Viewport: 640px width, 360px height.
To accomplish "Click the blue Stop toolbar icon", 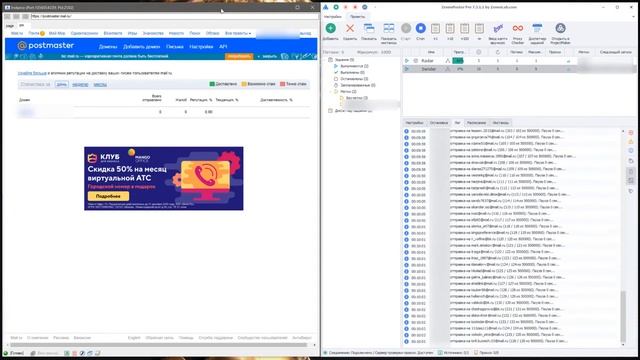I will [x=420, y=28].
